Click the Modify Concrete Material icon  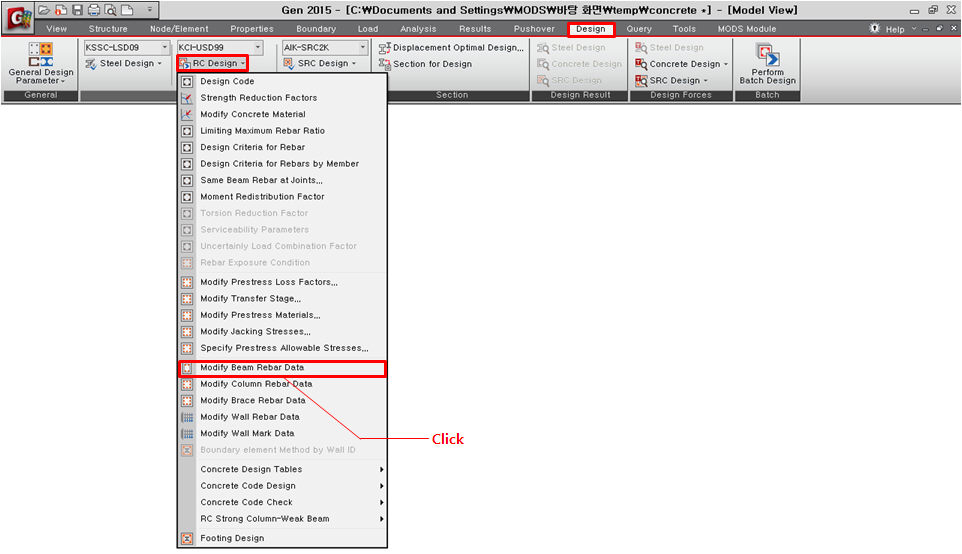pyautogui.click(x=187, y=114)
